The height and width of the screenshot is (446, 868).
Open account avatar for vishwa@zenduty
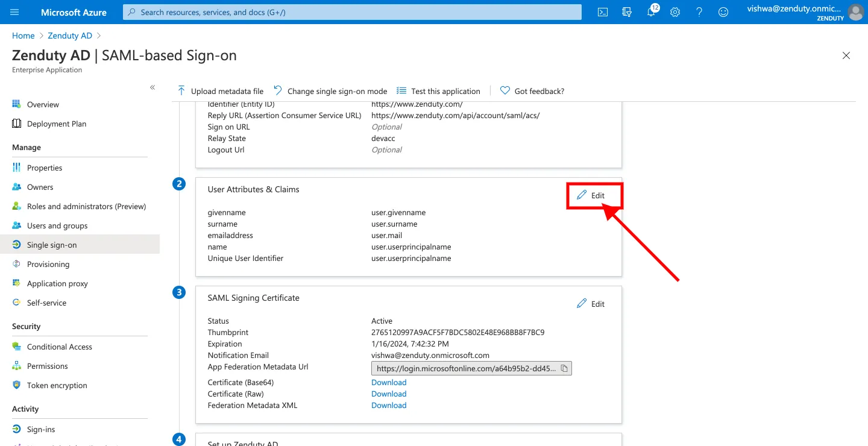(x=855, y=12)
